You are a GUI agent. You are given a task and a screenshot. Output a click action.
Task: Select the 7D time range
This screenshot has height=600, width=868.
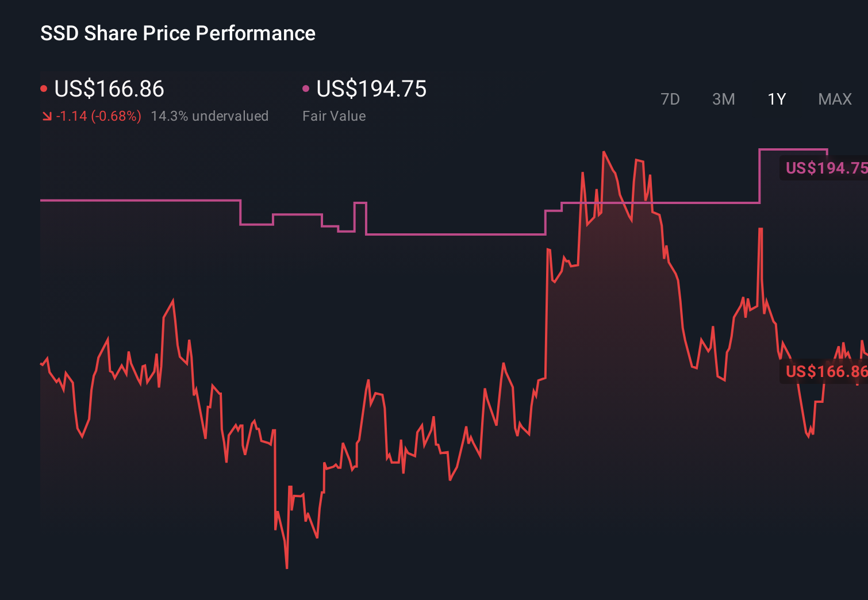click(x=670, y=99)
